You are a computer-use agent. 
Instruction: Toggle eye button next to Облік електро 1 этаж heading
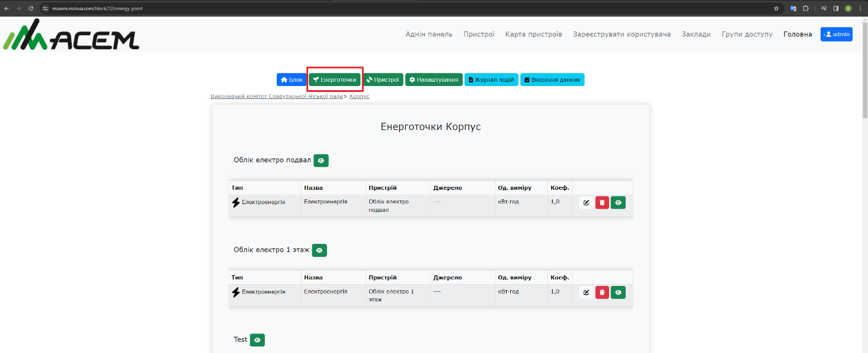pos(319,250)
